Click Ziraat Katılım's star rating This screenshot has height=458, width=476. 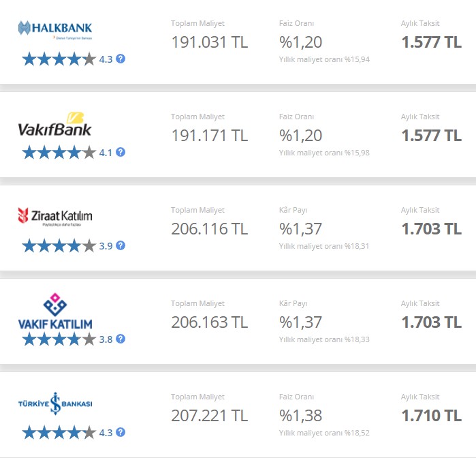click(x=59, y=246)
